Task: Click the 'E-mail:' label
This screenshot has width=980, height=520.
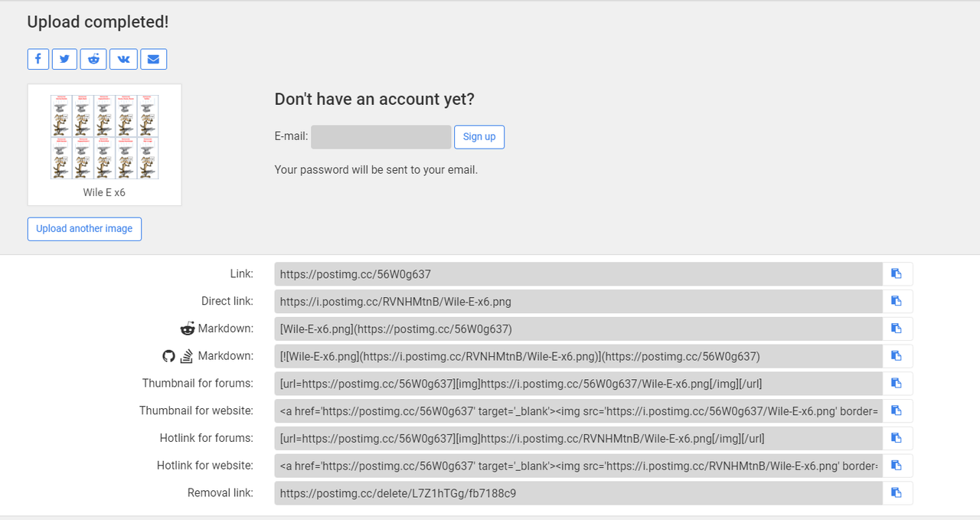Action: coord(291,136)
